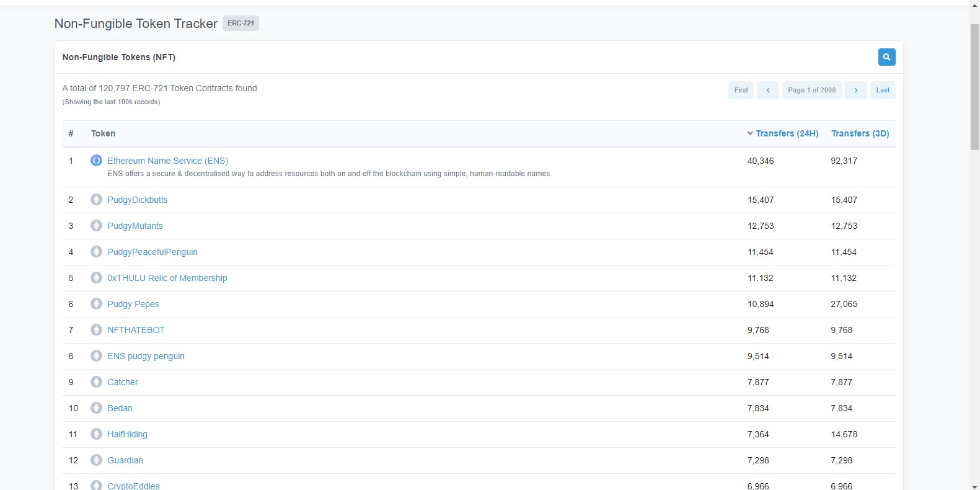Screen dimensions: 980x490
Task: Click the PudgyPeacefulPenguin token icon
Action: click(96, 252)
